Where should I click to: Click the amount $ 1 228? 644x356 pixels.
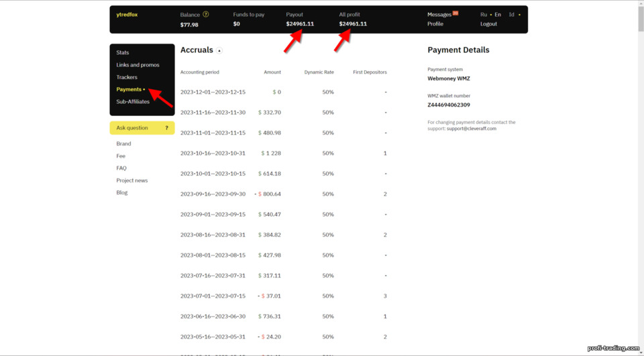tap(271, 153)
